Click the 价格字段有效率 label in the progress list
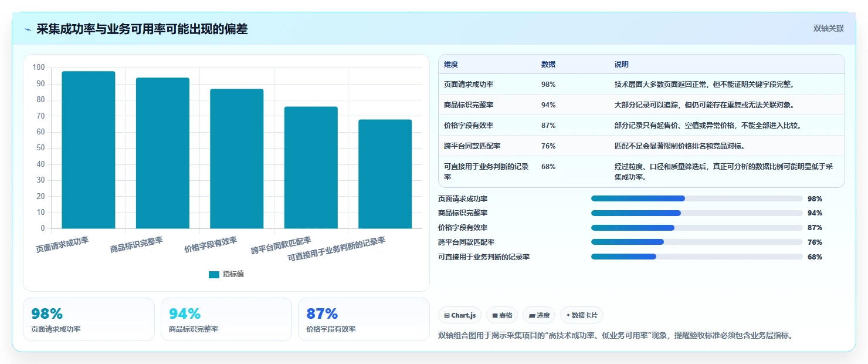Viewport: 868px width, 364px height. click(x=463, y=228)
